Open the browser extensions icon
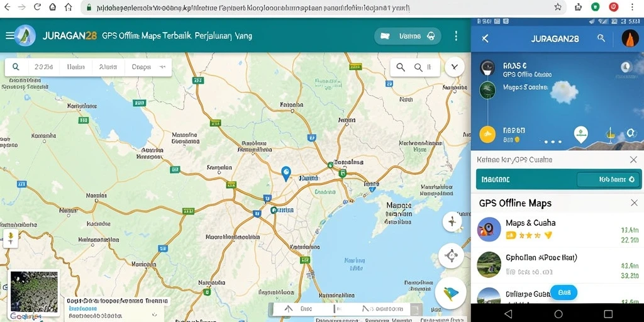This screenshot has height=322, width=644. tap(579, 7)
